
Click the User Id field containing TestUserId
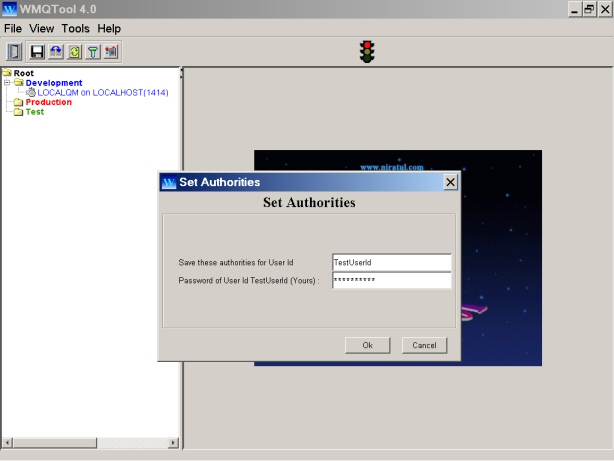point(392,262)
